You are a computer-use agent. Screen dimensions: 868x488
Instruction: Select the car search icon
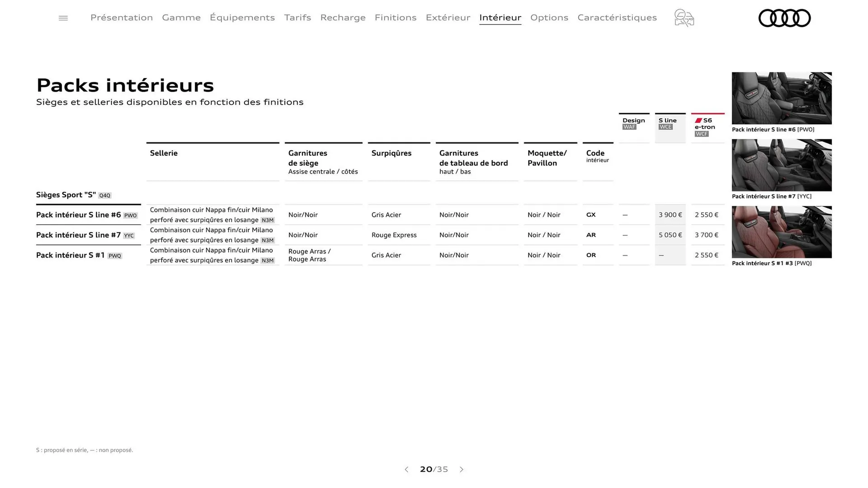tap(684, 18)
